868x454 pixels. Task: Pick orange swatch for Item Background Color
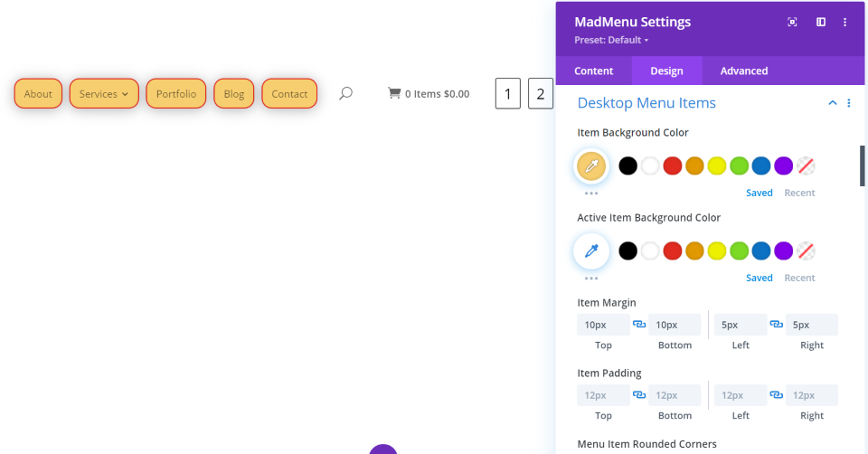tap(694, 166)
